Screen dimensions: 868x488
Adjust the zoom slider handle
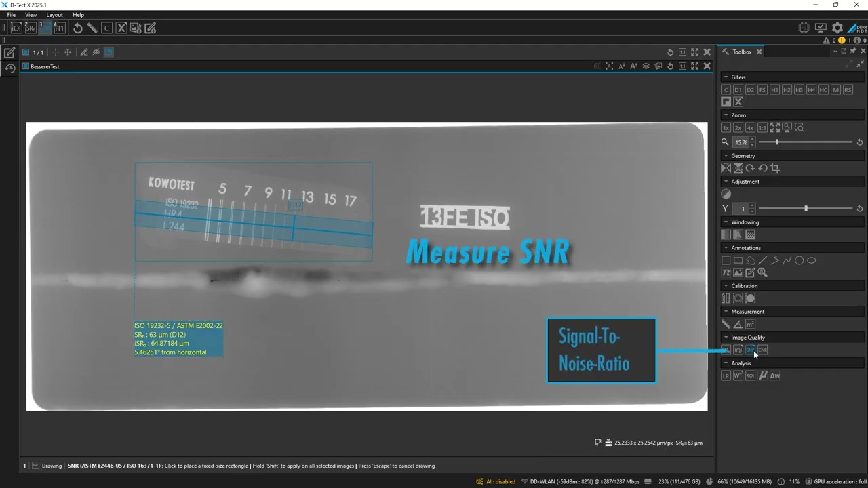[777, 142]
